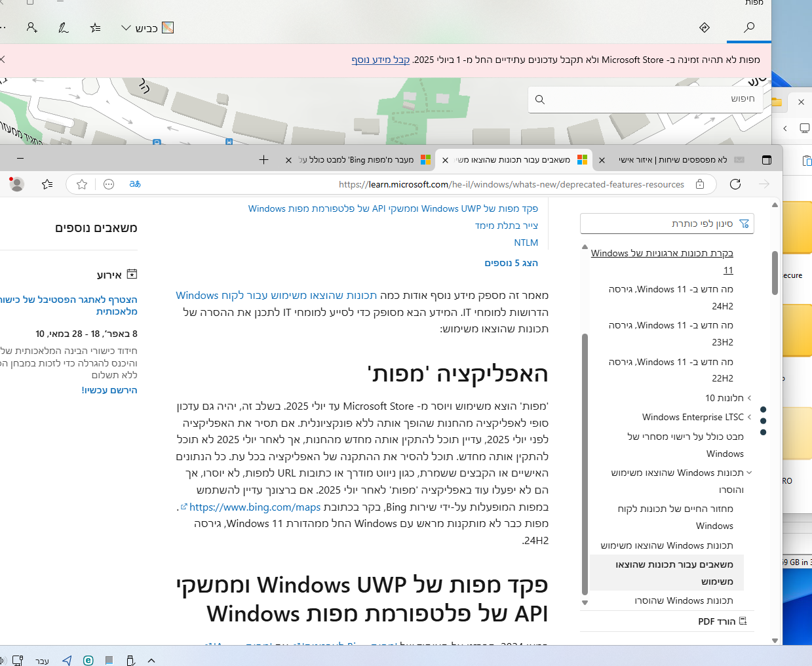Click back chevron in background Explorer window
Image resolution: width=812 pixels, height=666 pixels.
784,128
